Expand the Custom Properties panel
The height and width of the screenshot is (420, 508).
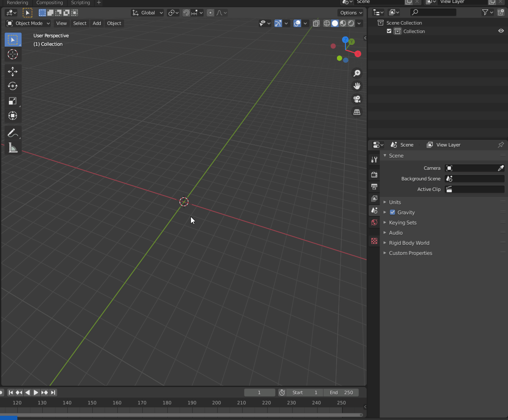411,253
